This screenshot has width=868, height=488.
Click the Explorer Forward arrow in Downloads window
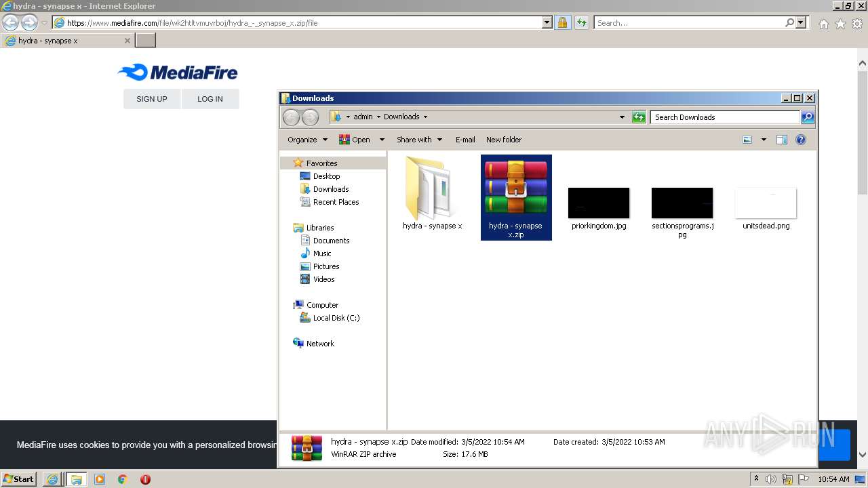coord(310,117)
